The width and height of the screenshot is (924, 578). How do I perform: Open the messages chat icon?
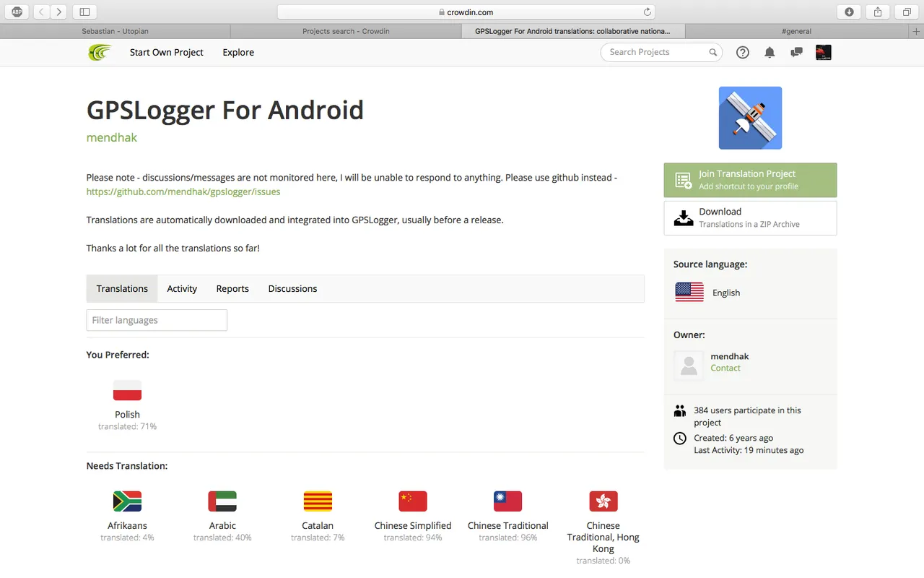coord(796,52)
